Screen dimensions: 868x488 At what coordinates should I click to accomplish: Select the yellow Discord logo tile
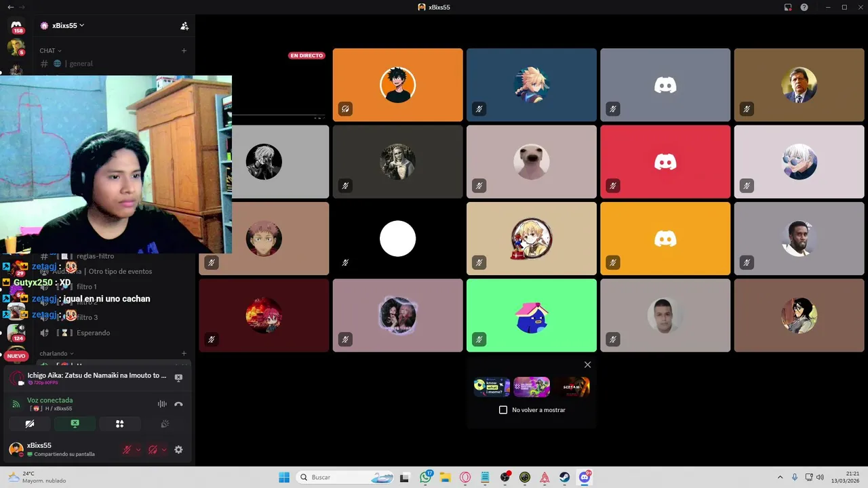click(665, 239)
